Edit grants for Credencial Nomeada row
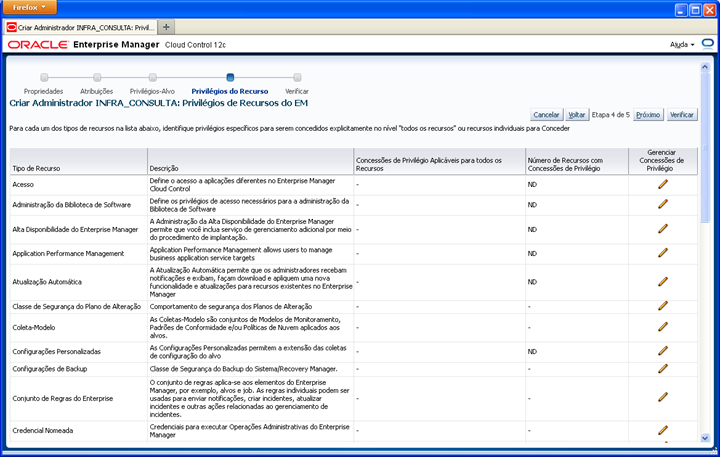The width and height of the screenshot is (720, 457). point(663,430)
